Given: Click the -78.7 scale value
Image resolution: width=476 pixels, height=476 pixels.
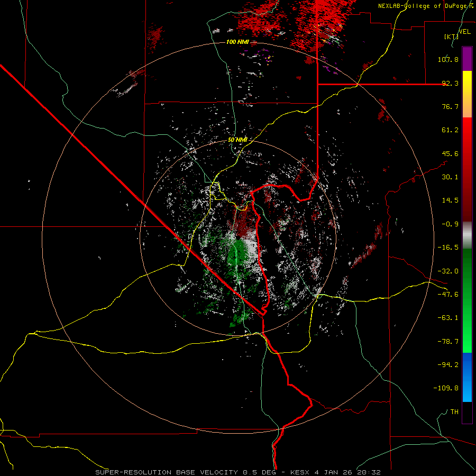Looking at the screenshot, I should [x=448, y=342].
